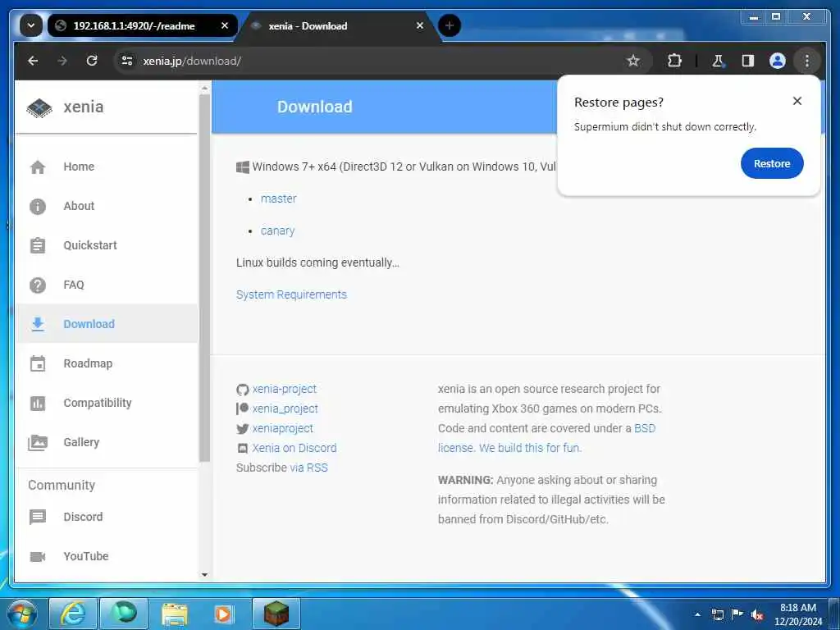
Task: Click the Discord chat bubble icon
Action: [x=38, y=517]
